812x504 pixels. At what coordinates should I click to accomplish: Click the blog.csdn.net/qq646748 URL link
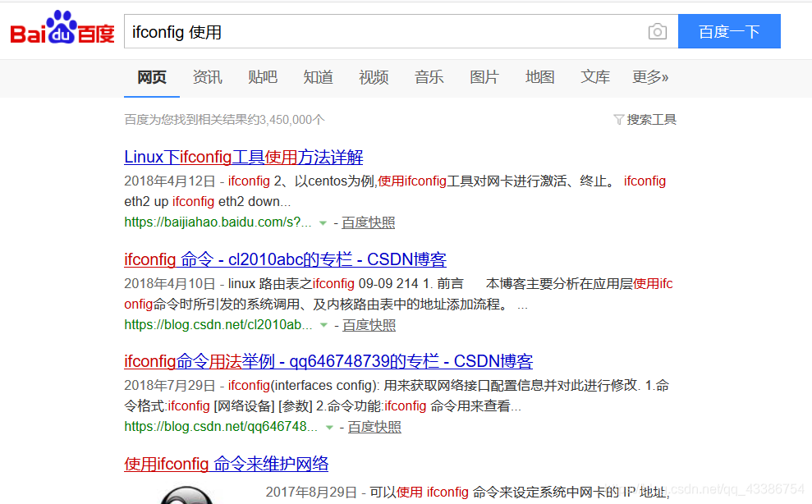(x=221, y=427)
